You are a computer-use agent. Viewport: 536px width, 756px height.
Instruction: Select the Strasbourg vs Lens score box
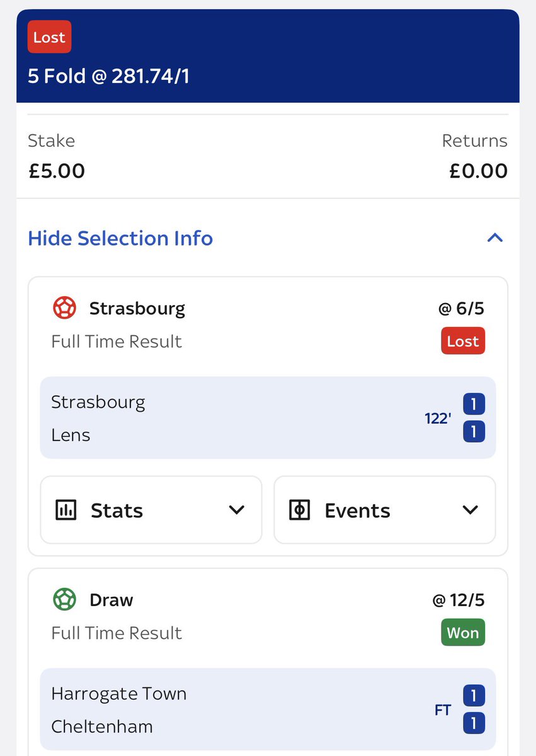pyautogui.click(x=268, y=418)
